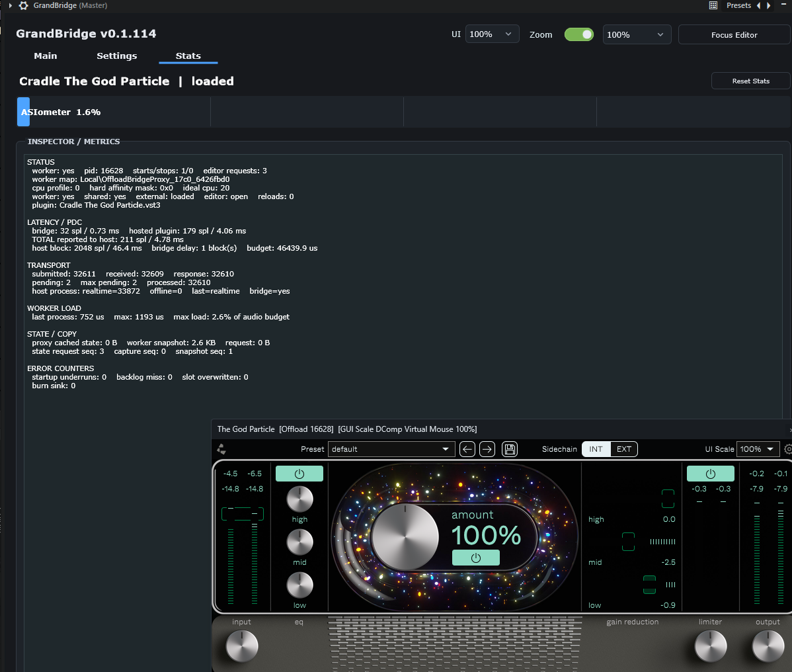Open the Presets label menu
792x672 pixels.
[x=738, y=5]
